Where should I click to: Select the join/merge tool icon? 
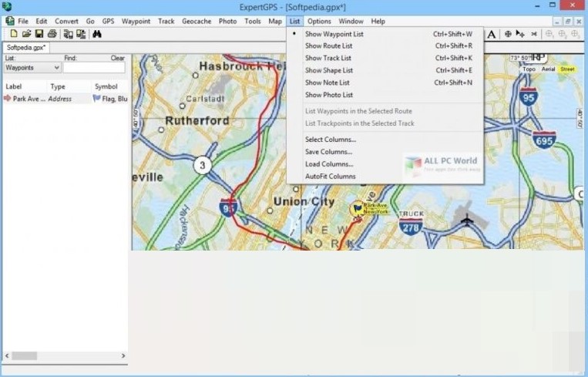tap(534, 34)
